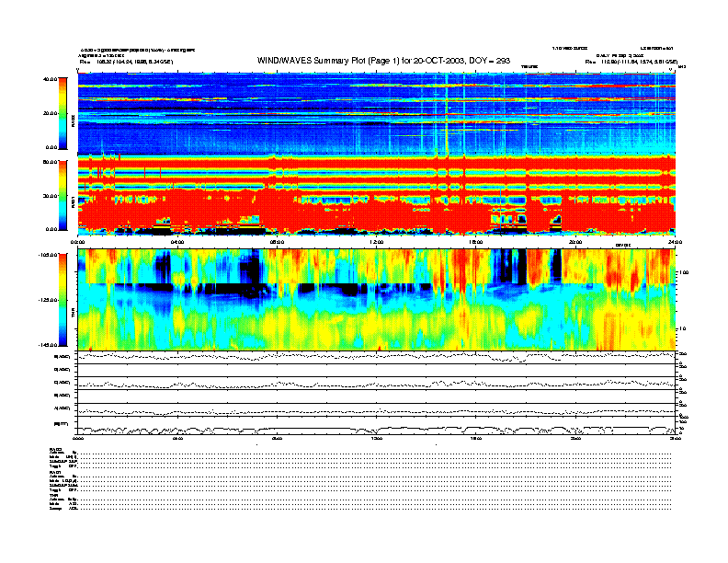Click 20:00 label under RAD1 spectrogram
Screen dimensions: 728x563
pos(575,242)
